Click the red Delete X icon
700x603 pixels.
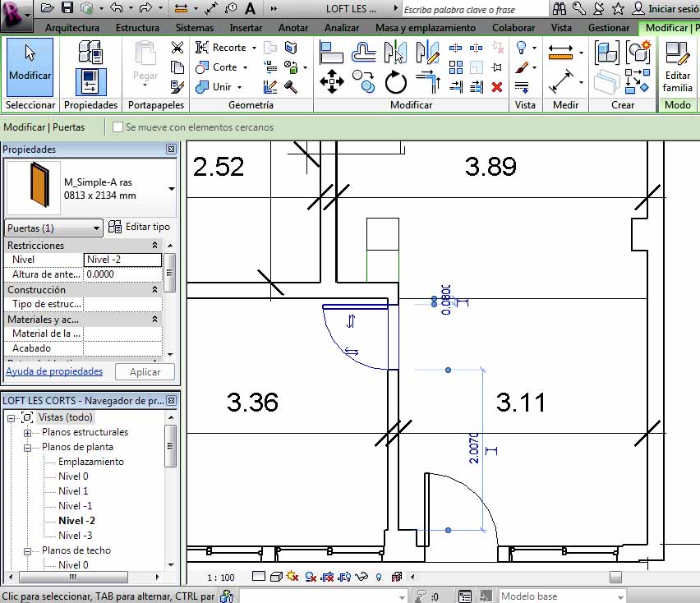point(496,86)
